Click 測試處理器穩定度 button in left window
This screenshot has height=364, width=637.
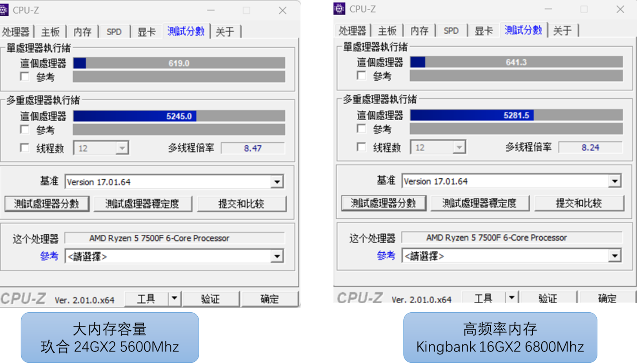pyautogui.click(x=142, y=204)
